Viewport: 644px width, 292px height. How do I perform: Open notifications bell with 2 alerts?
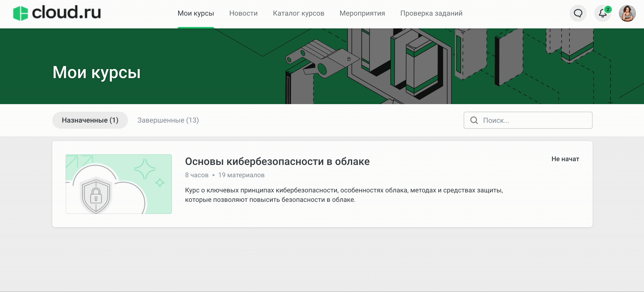pos(603,13)
